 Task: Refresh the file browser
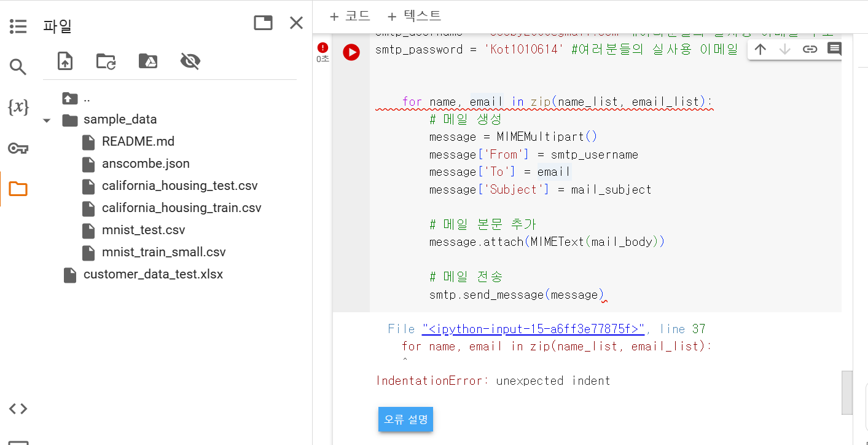coord(106,61)
